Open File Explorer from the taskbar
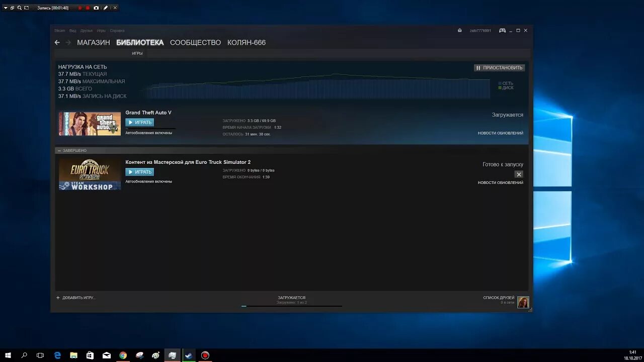 coord(74,355)
